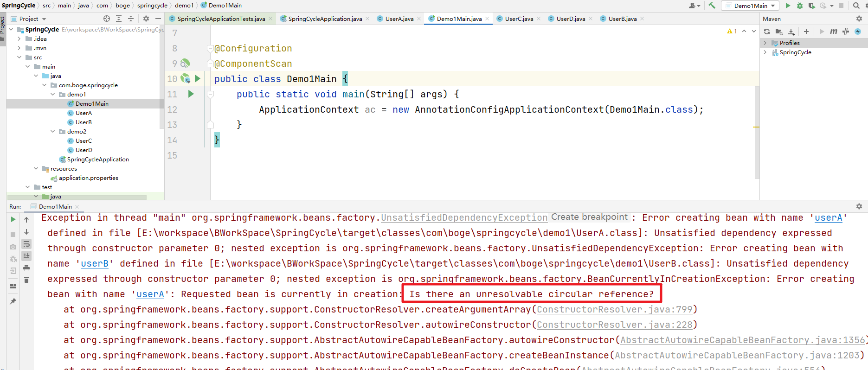Build project with the green hammer icon
The height and width of the screenshot is (370, 868).
point(712,6)
